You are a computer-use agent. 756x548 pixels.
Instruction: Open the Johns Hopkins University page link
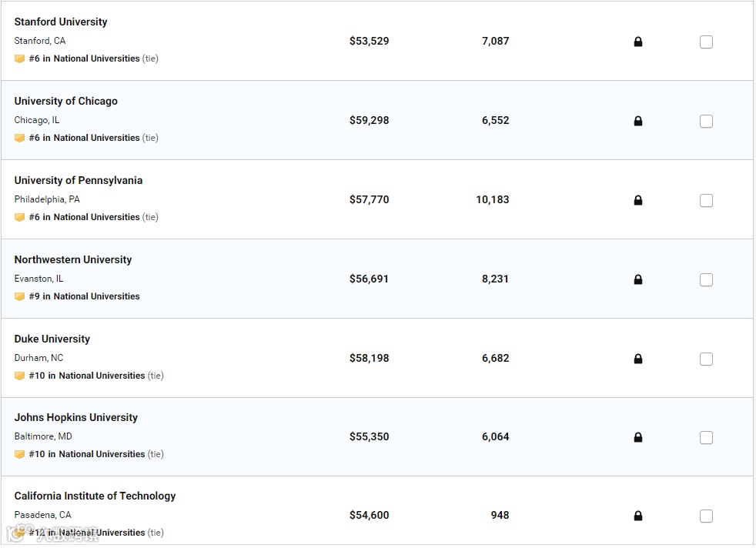(x=76, y=418)
